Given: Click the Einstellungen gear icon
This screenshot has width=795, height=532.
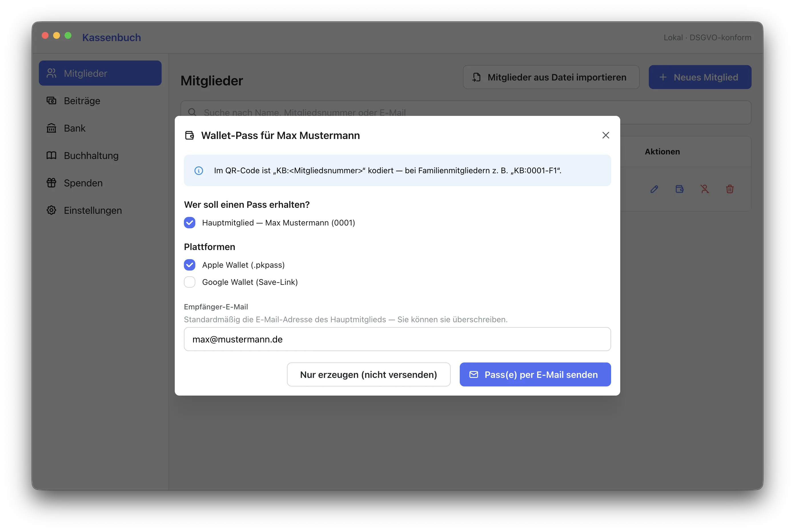Looking at the screenshot, I should (51, 210).
